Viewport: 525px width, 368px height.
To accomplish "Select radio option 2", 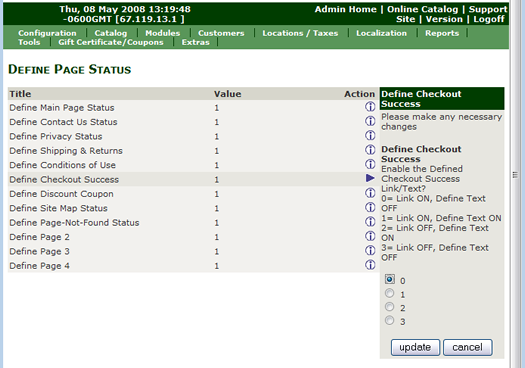I will pos(389,307).
